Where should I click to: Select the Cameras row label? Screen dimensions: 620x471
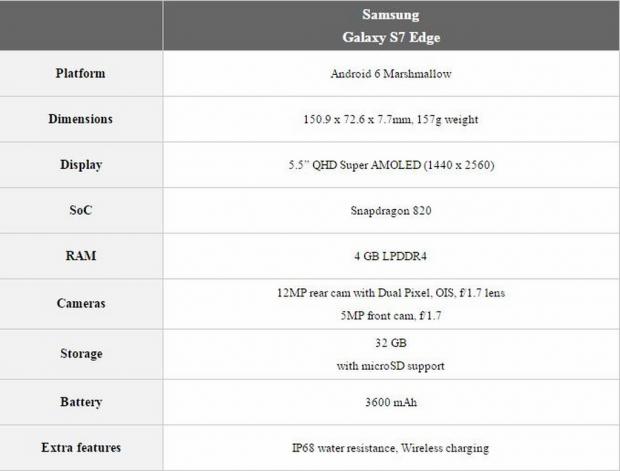pos(80,302)
